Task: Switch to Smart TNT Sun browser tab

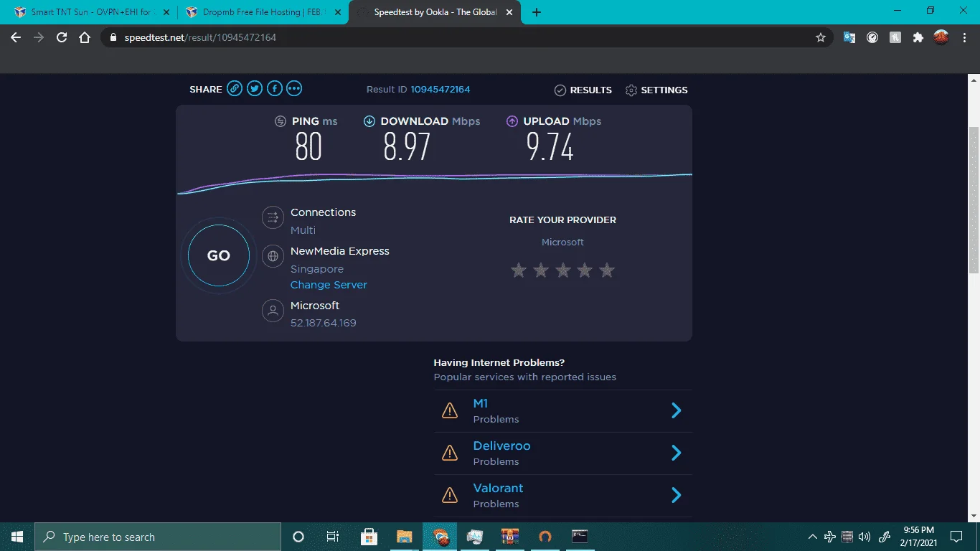Action: (x=92, y=12)
